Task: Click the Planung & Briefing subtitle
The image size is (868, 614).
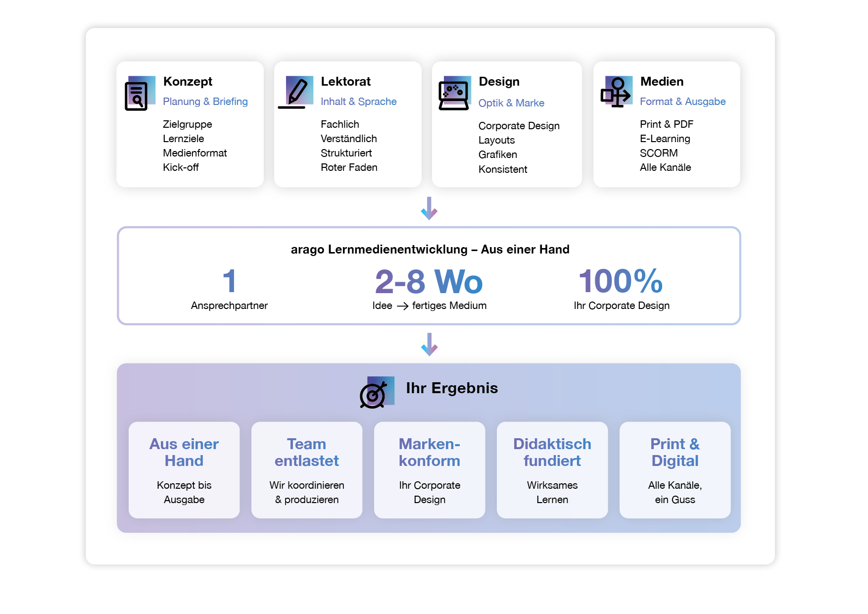Action: [205, 102]
